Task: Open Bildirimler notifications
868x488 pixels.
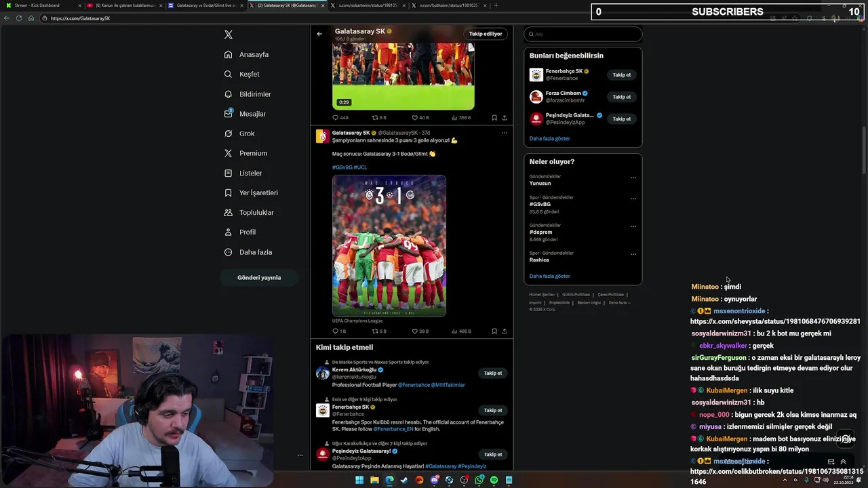Action: [248, 94]
